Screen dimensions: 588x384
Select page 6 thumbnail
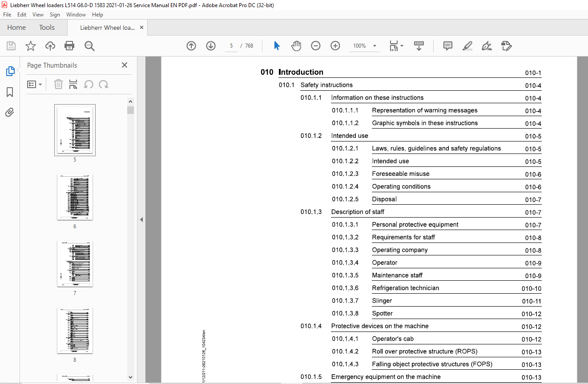point(75,197)
